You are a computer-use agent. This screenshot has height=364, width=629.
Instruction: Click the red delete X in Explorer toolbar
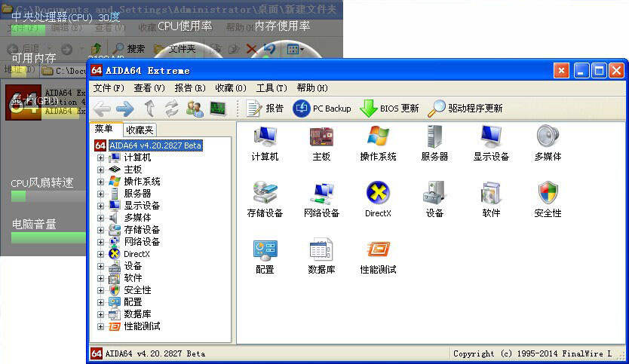251,49
